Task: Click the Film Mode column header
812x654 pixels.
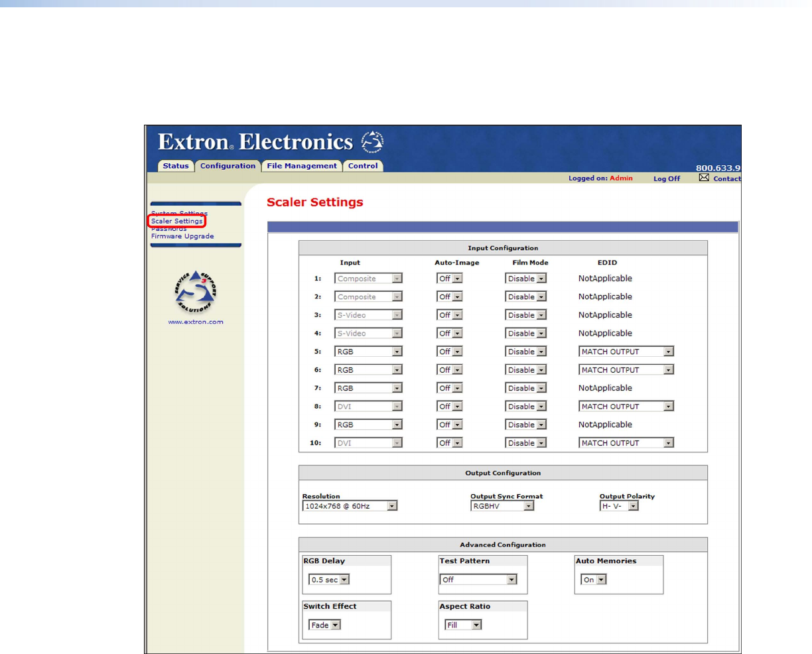Action: click(x=530, y=263)
